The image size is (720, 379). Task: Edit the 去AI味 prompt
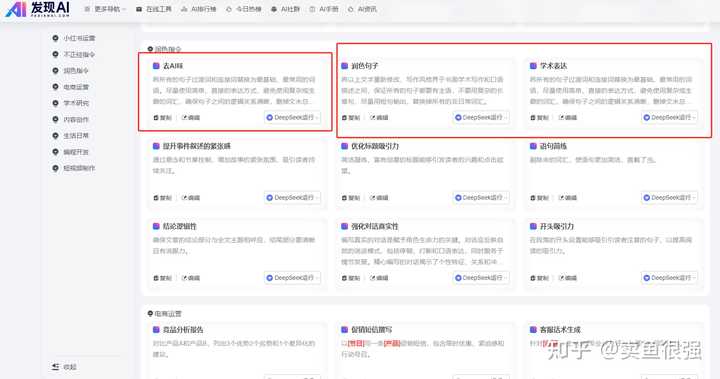coord(191,118)
